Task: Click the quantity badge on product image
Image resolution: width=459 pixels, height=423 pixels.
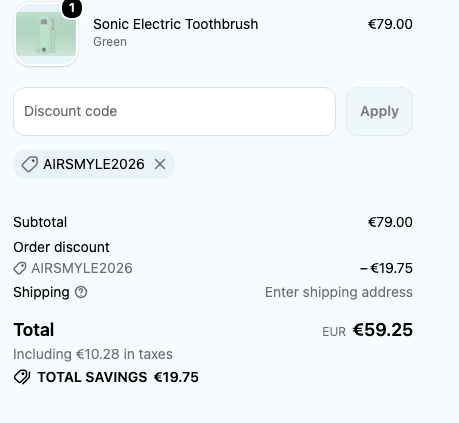Action: pyautogui.click(x=72, y=8)
